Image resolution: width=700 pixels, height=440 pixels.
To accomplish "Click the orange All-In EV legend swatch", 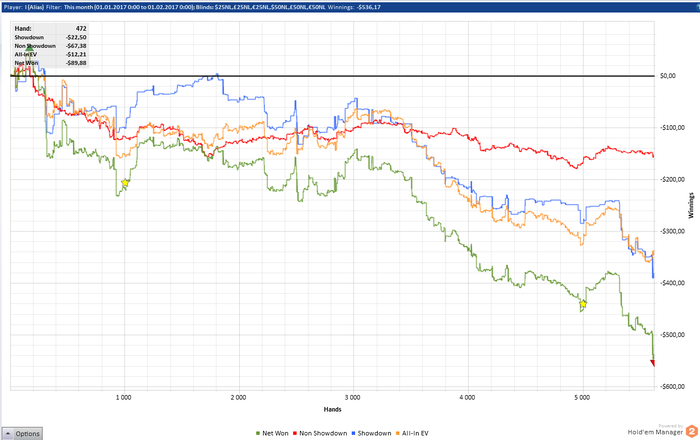I will [x=398, y=433].
